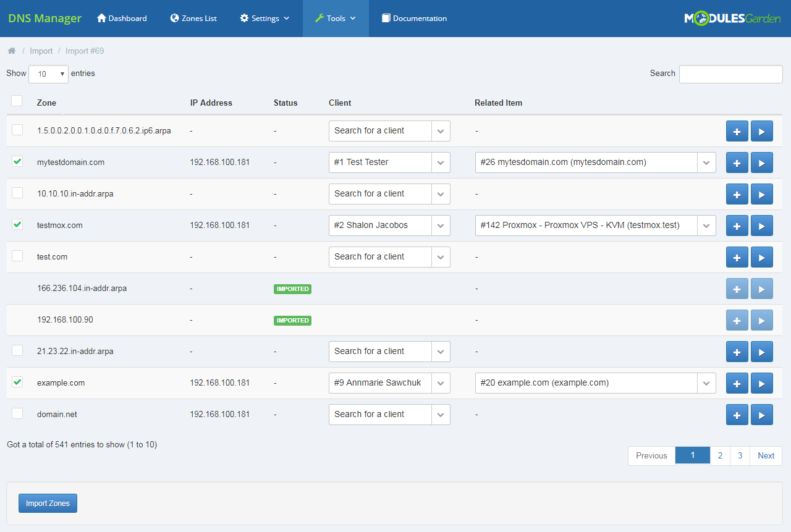Open the Show entries count dropdown
791x532 pixels.
48,74
